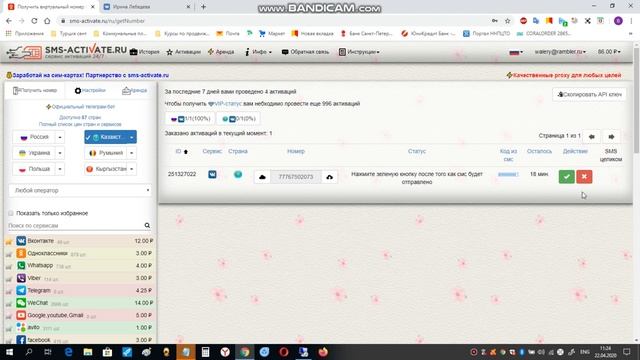Switch to Get number tab
The image size is (640, 360).
[x=35, y=90]
